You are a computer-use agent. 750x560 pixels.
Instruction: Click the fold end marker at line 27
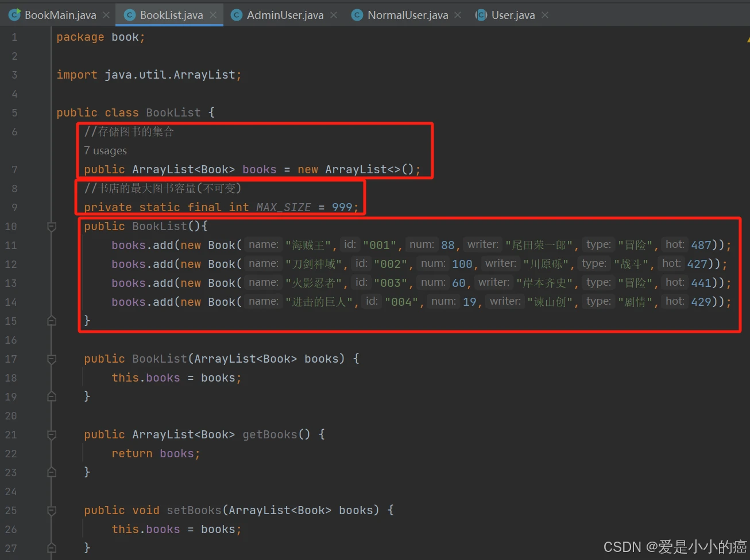[52, 548]
